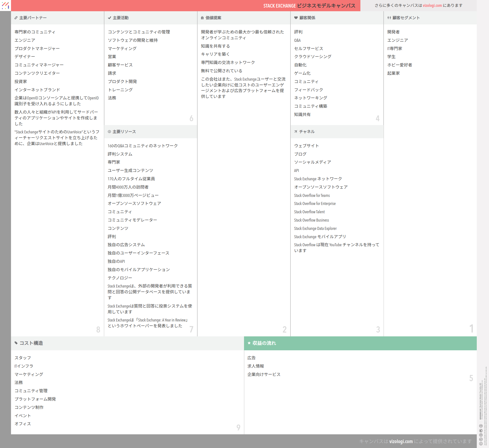This screenshot has width=489, height=448.
Task: Click the globe icon beside 主要リソース
Action: [x=109, y=132]
